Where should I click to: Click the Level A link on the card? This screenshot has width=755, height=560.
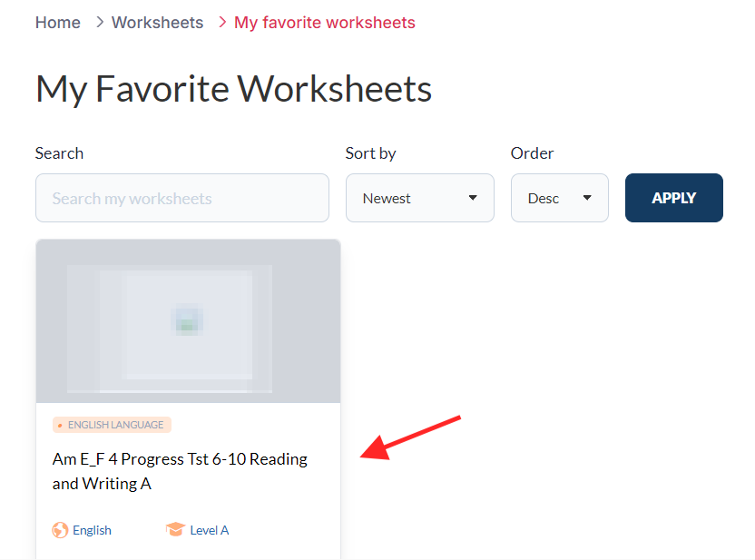tap(209, 530)
